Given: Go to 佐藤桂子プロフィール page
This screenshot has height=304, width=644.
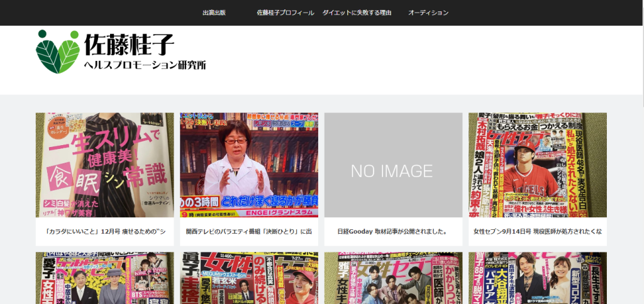Looking at the screenshot, I should click(286, 13).
